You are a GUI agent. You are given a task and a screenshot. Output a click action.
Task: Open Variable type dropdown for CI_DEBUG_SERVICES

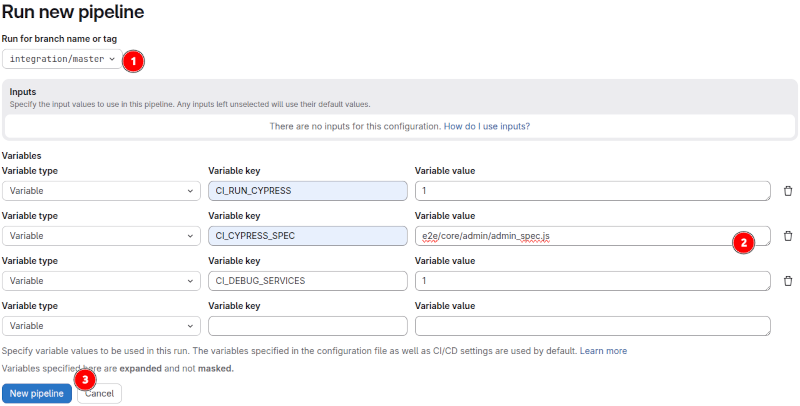pyautogui.click(x=101, y=281)
